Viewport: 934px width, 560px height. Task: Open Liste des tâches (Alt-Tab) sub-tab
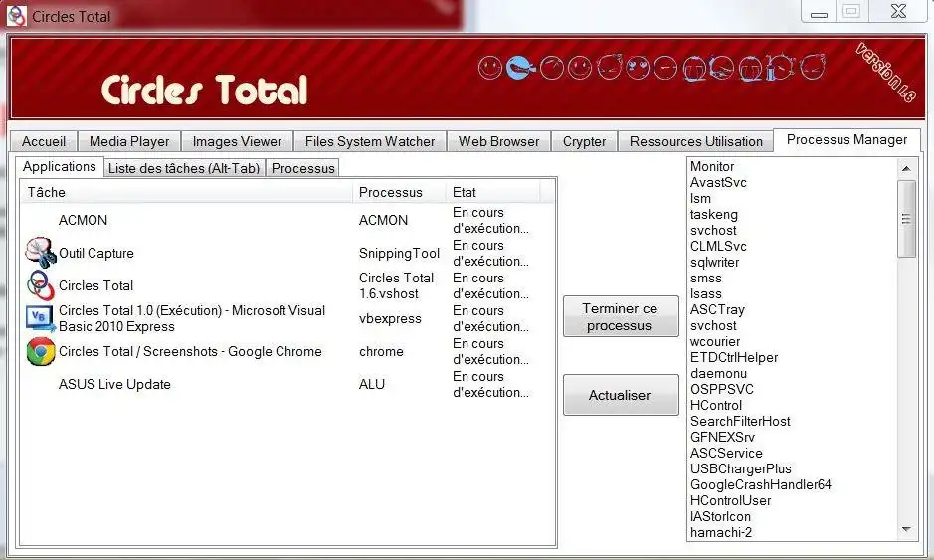184,168
